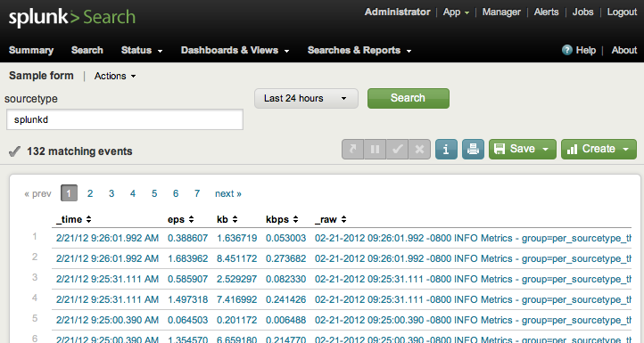644x343 pixels.
Task: Open the Manager link
Action: pyautogui.click(x=501, y=12)
